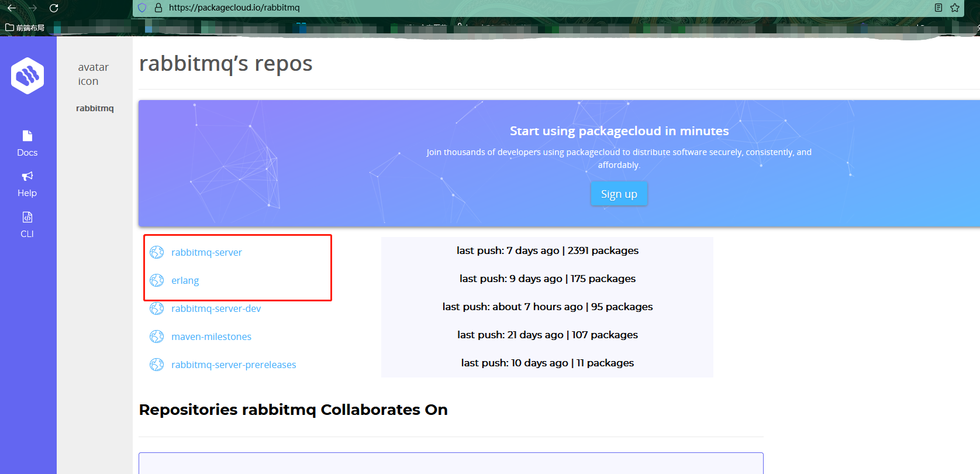Open the maven-milestones repository link
The height and width of the screenshot is (474, 980).
pyautogui.click(x=211, y=336)
